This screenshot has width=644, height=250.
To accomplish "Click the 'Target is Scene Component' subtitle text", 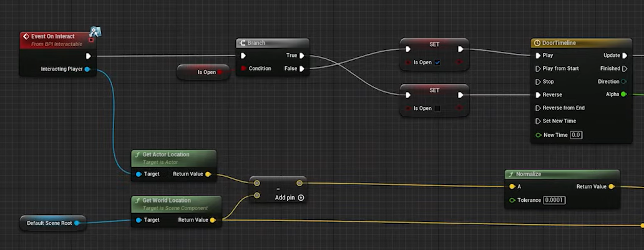I will [x=175, y=208].
